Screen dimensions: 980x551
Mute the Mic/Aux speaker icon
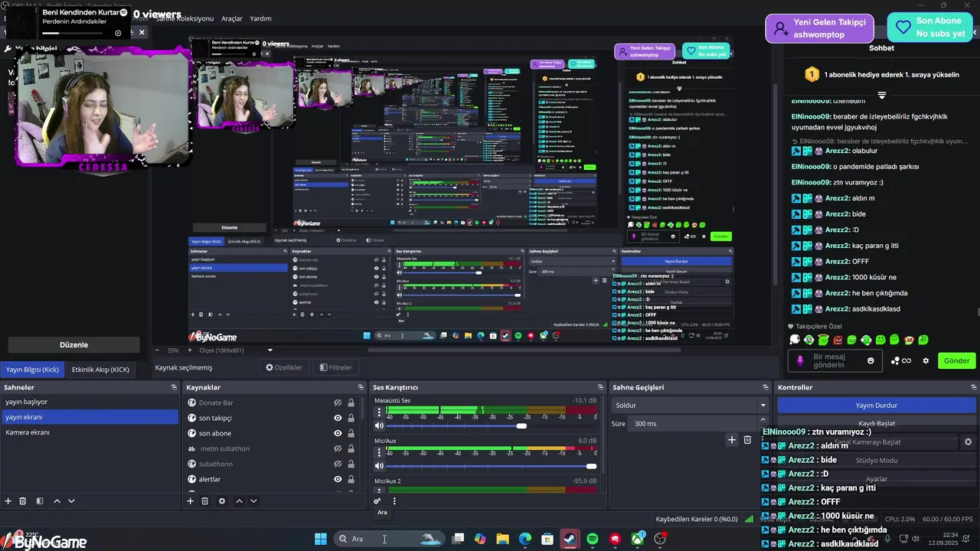point(379,466)
